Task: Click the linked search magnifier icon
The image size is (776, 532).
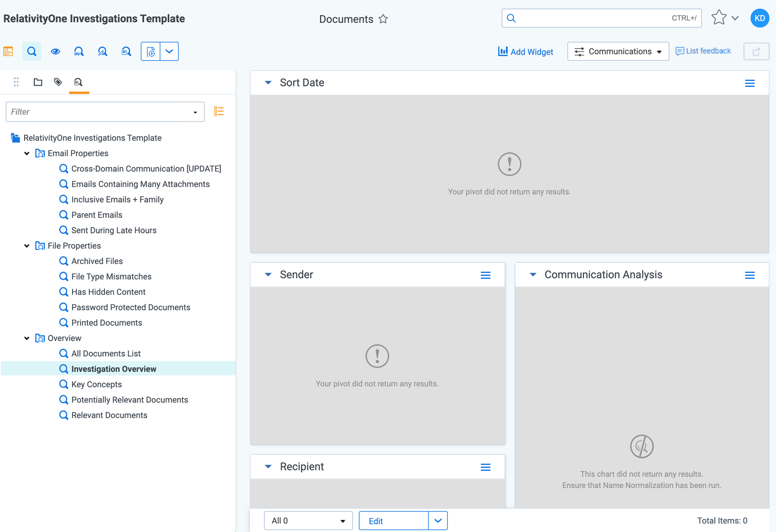Action: (79, 52)
